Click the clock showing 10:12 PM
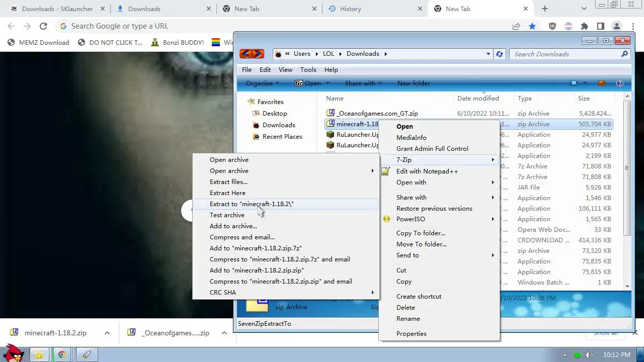 click(616, 355)
